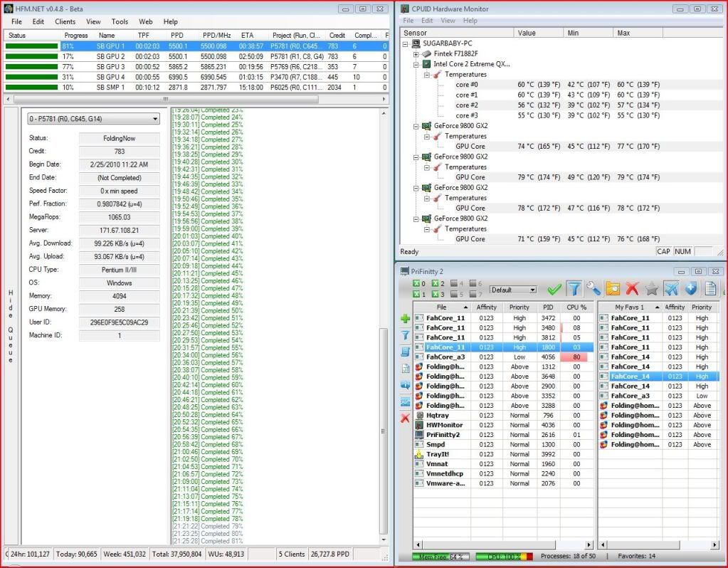Click the blue info bubbles icon in PriFinitty sidebar

point(406,384)
